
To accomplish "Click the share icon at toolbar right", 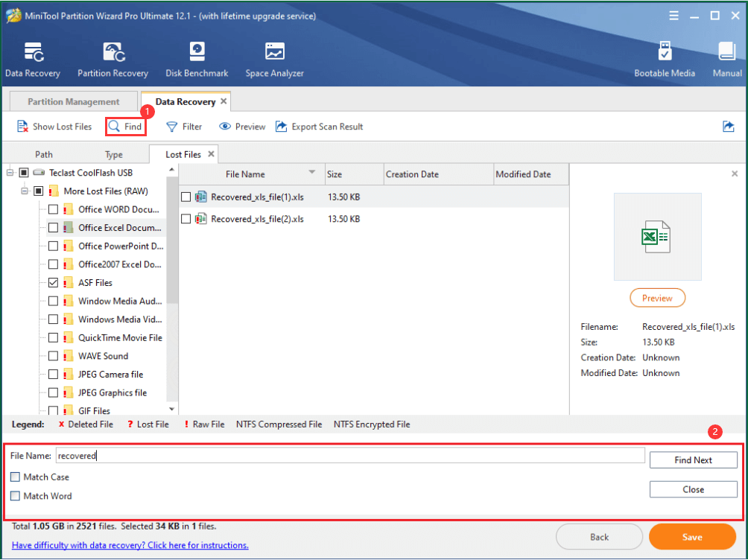I will pos(728,127).
